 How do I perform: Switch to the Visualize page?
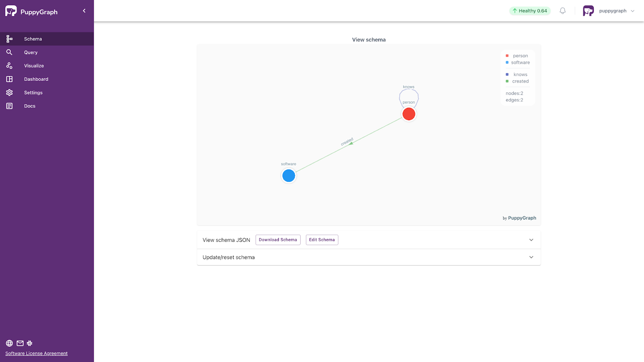click(x=47, y=66)
